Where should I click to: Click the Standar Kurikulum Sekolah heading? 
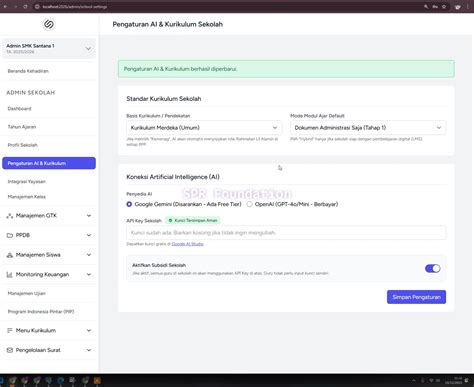tap(164, 99)
